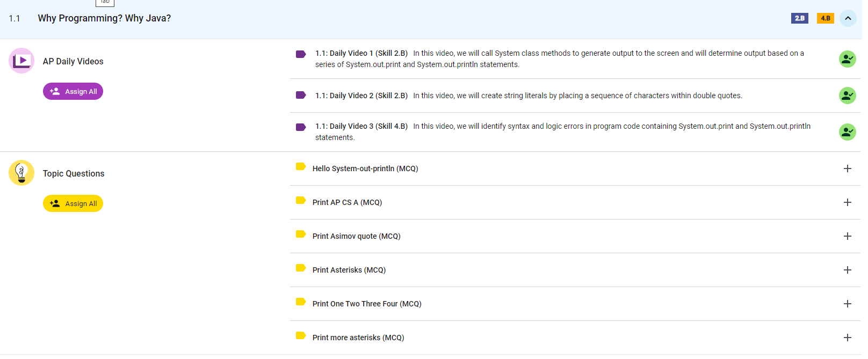Expand Hello System-out-println question with plus
868x359 pixels.
tap(847, 168)
